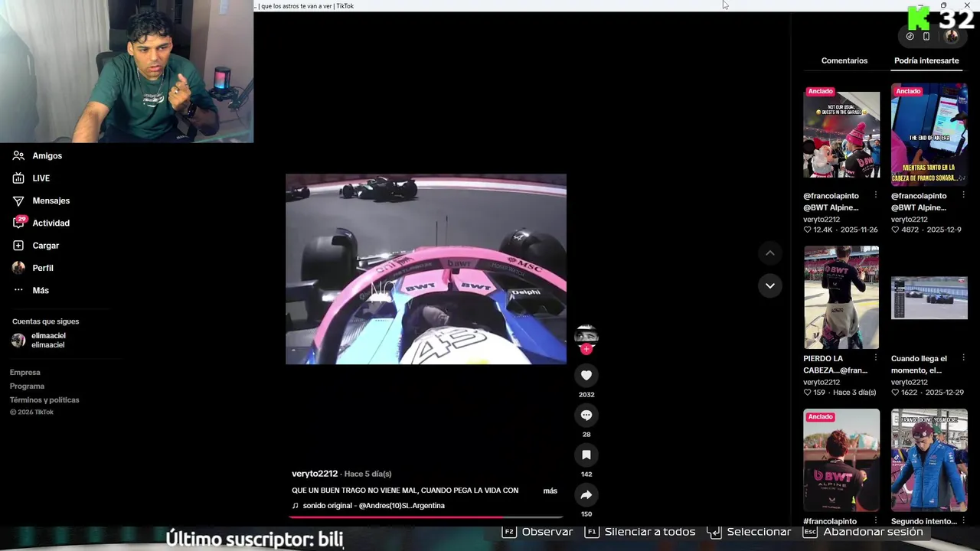This screenshot has height=551, width=980.
Task: Click the compass icon in top-right toolbar
Action: click(x=910, y=36)
